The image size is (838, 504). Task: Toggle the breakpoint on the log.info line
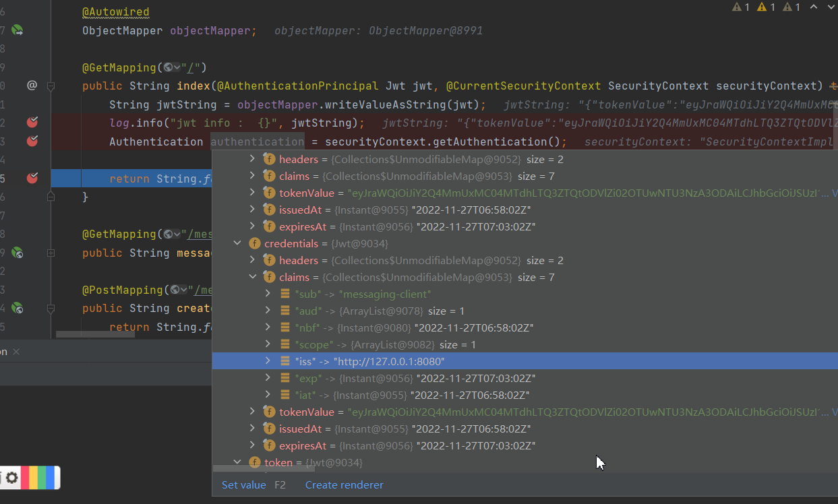pos(32,123)
